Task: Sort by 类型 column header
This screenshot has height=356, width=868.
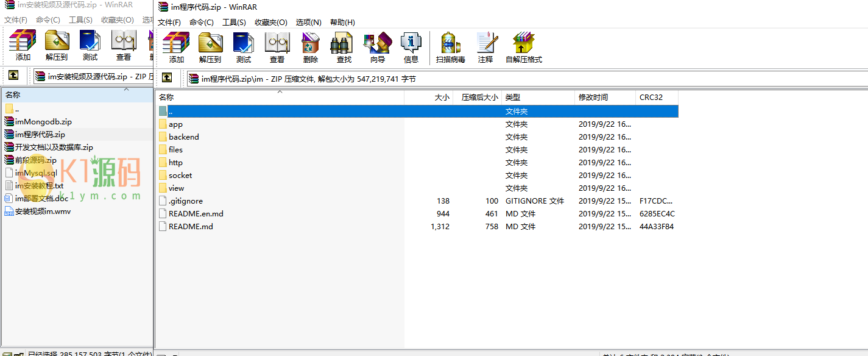Action: point(513,98)
